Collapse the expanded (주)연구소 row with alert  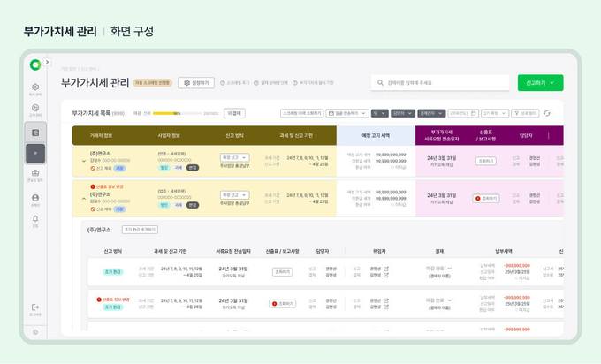[x=84, y=199]
